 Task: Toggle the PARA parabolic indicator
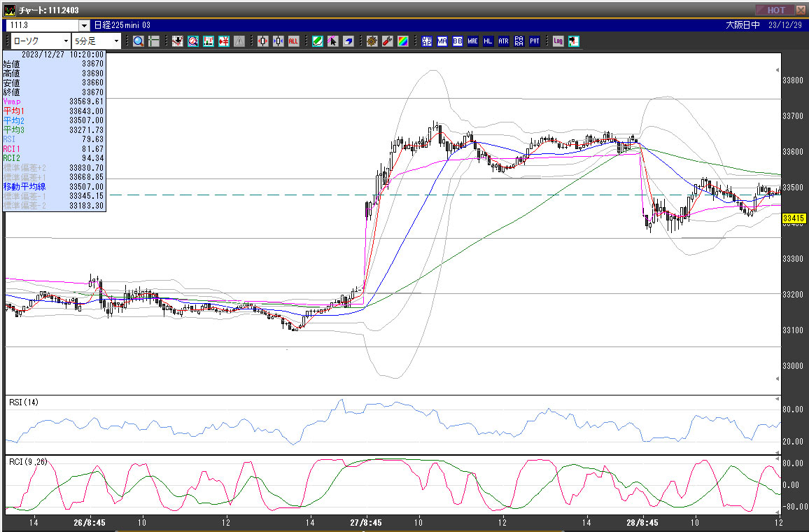click(x=519, y=41)
